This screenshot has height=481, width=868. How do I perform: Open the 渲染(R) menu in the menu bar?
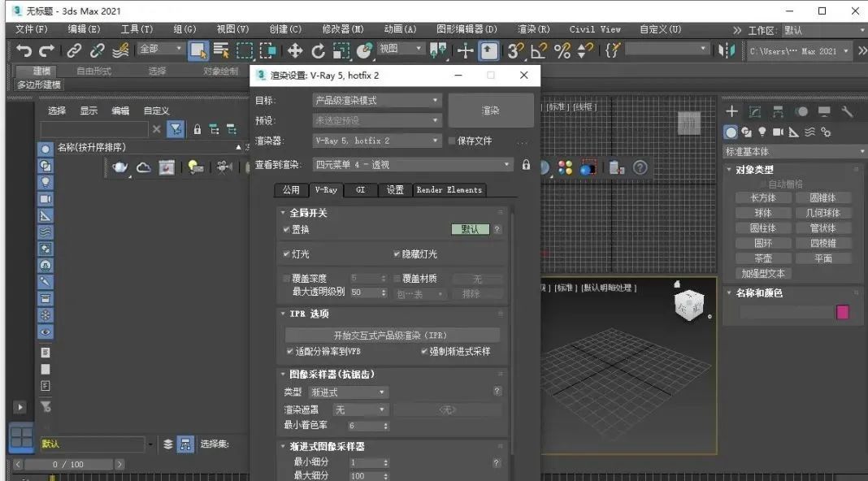pos(532,28)
